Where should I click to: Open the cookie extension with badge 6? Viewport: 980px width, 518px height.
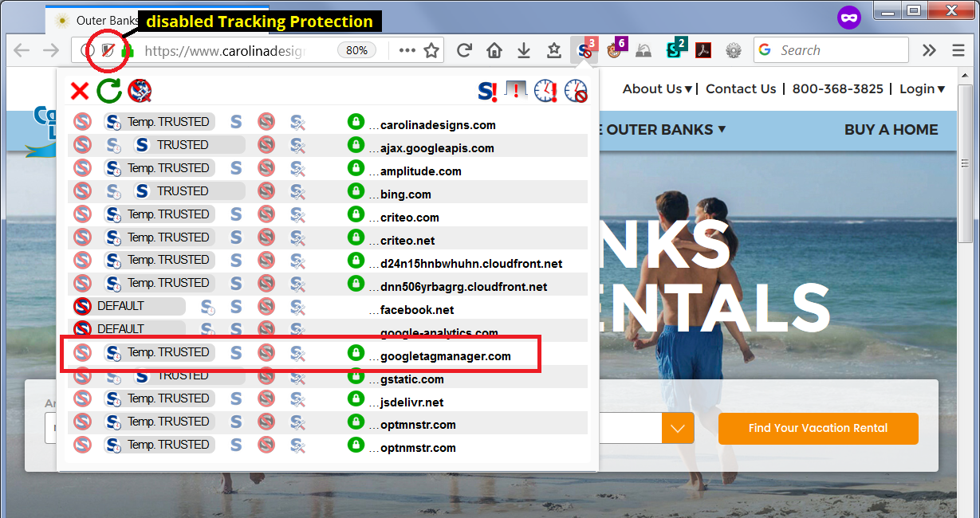point(615,50)
